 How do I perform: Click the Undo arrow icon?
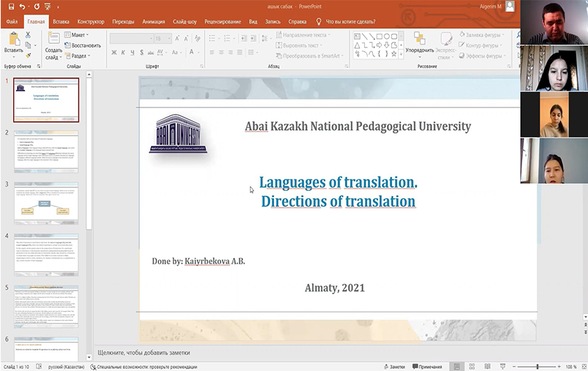tap(23, 6)
